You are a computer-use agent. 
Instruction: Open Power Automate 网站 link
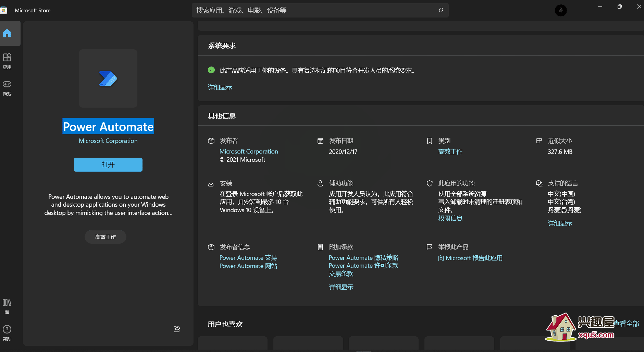tap(248, 266)
